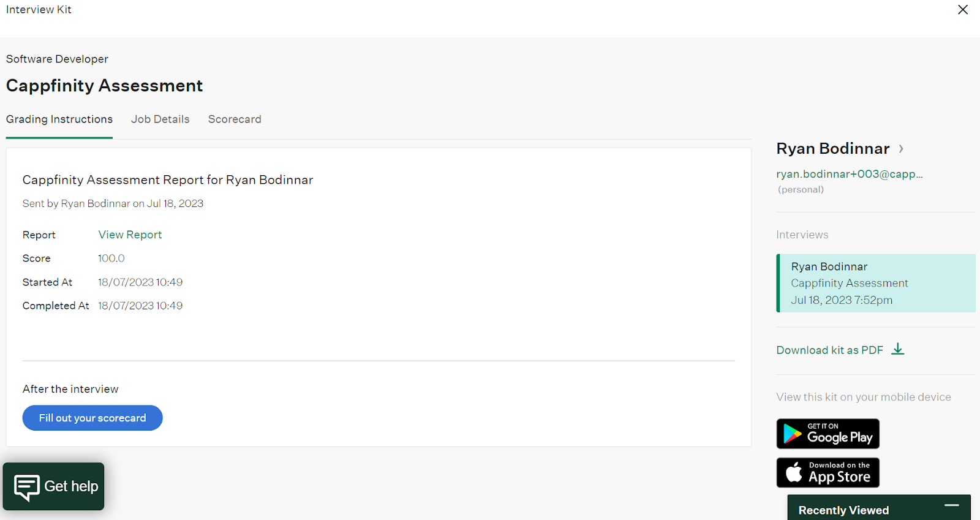Minimize the Recently Viewed panel

coord(951,505)
